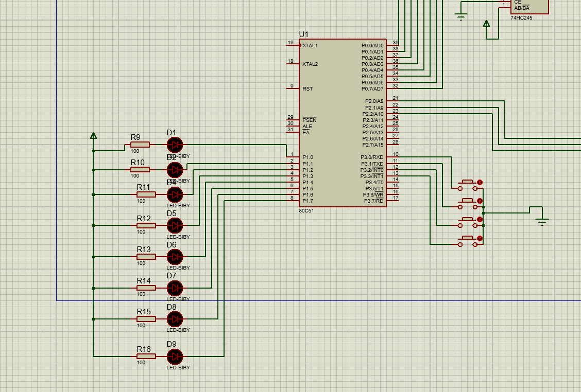581x392 pixels.
Task: Click the ALE pin label
Action: point(307,126)
